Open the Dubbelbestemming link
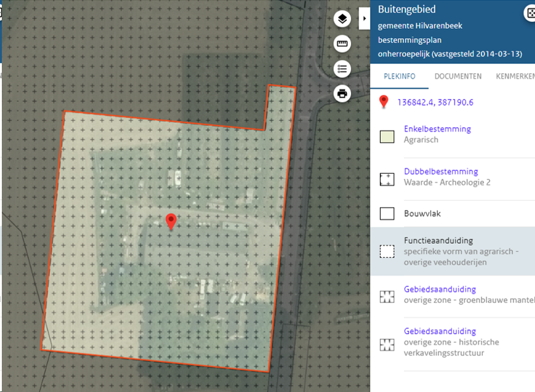The image size is (535, 392). tap(441, 171)
